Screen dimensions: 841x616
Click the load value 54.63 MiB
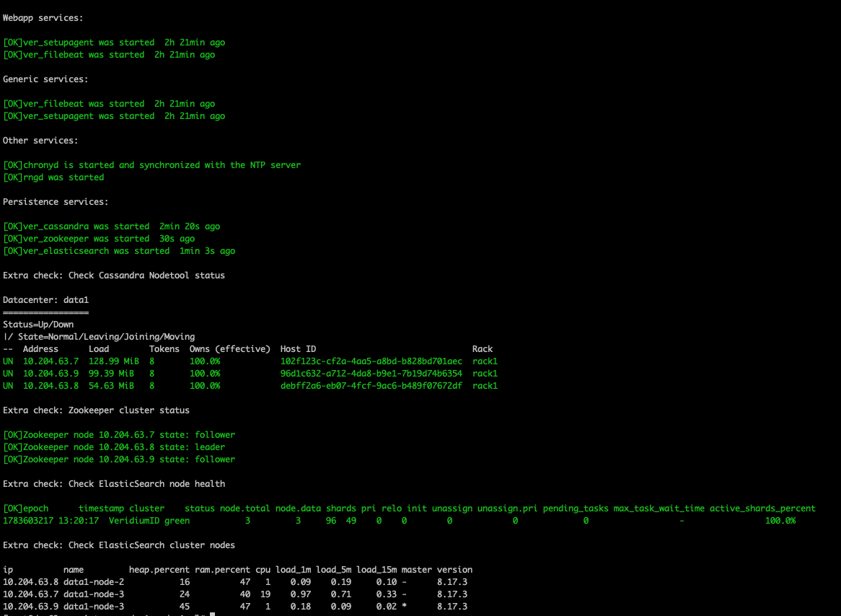(111, 386)
